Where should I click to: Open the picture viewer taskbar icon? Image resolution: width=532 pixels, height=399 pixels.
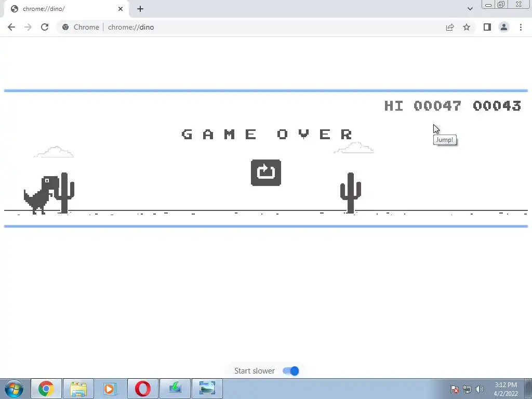[x=207, y=389]
